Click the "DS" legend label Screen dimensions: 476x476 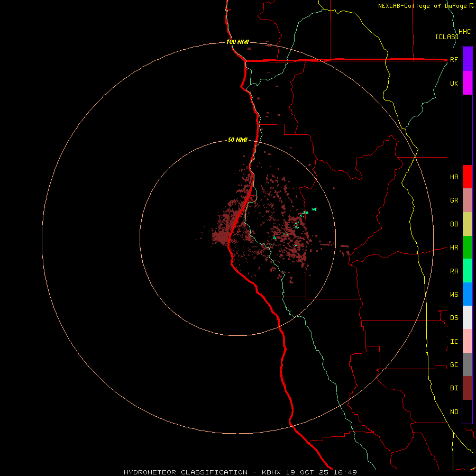pyautogui.click(x=454, y=318)
